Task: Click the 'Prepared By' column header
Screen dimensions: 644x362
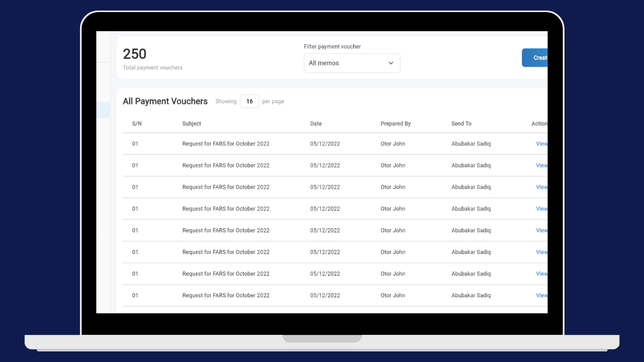Action: [x=395, y=123]
